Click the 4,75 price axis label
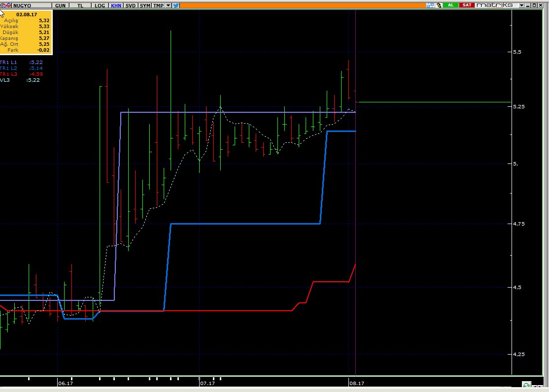 pyautogui.click(x=519, y=224)
